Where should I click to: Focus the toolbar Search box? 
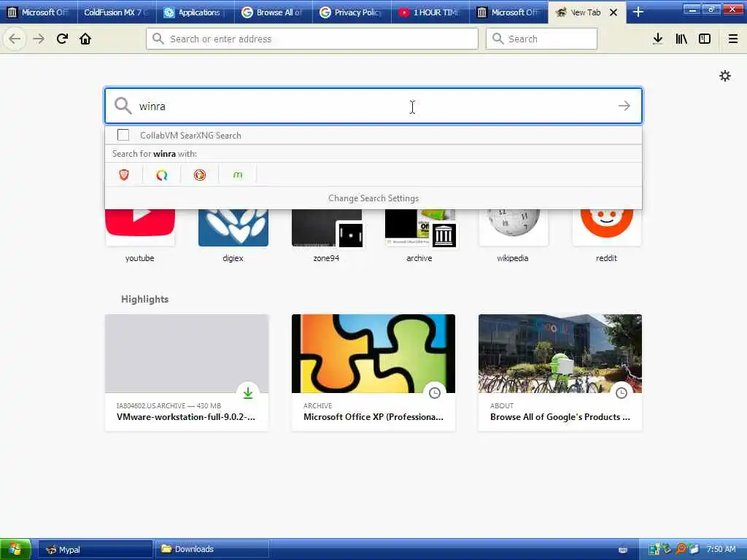pos(541,39)
